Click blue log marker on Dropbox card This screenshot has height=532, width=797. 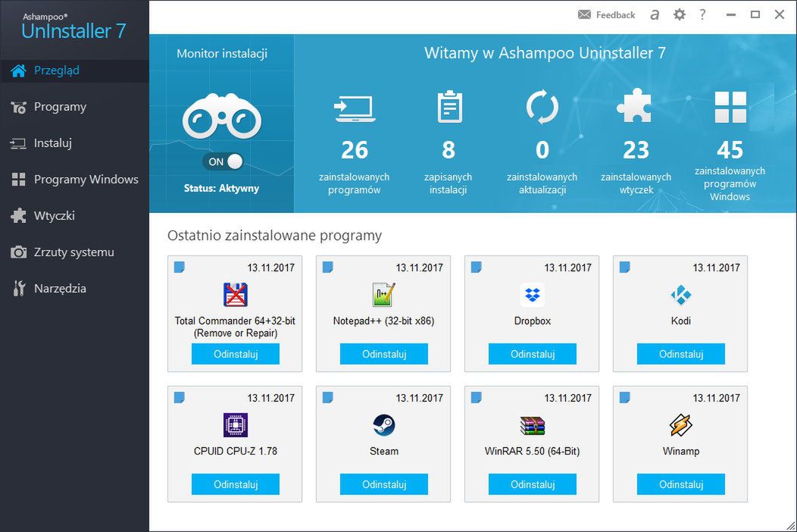tap(477, 267)
